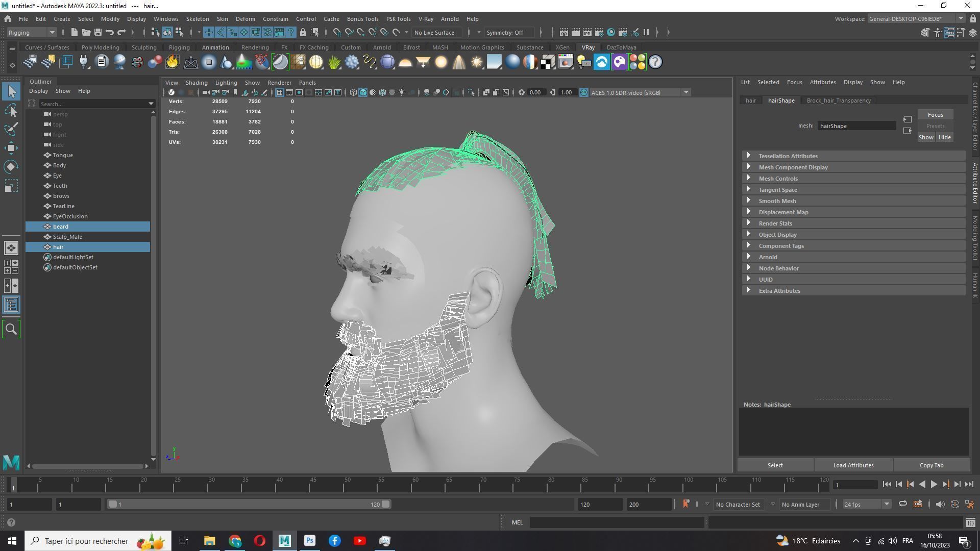980x551 pixels.
Task: Open the viewport Shading menu
Action: [196, 83]
